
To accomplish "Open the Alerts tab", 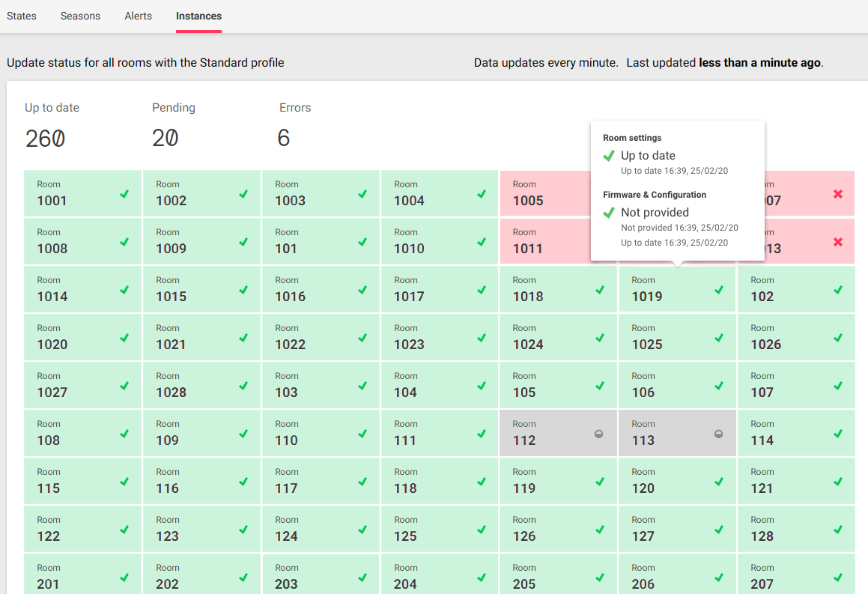I will [138, 16].
